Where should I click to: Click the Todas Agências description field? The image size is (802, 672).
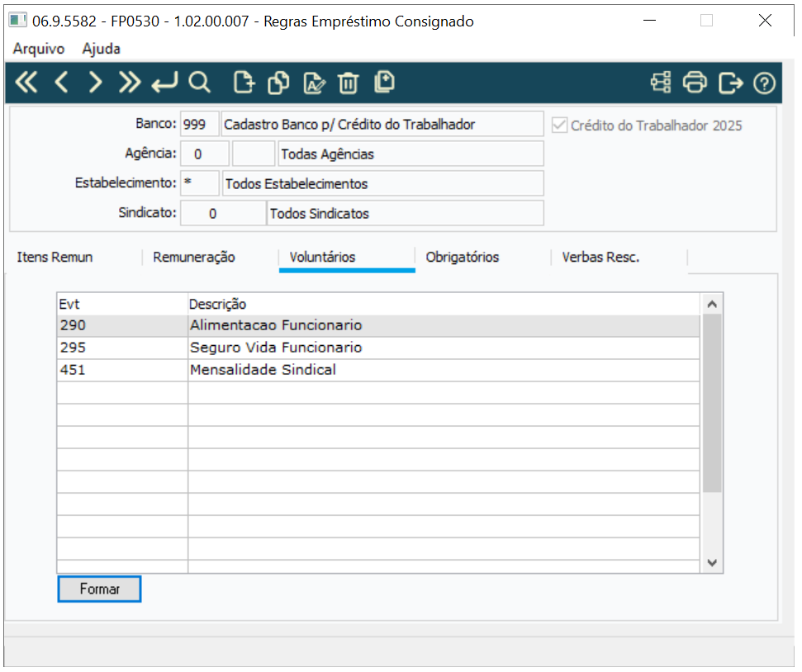[x=410, y=154]
